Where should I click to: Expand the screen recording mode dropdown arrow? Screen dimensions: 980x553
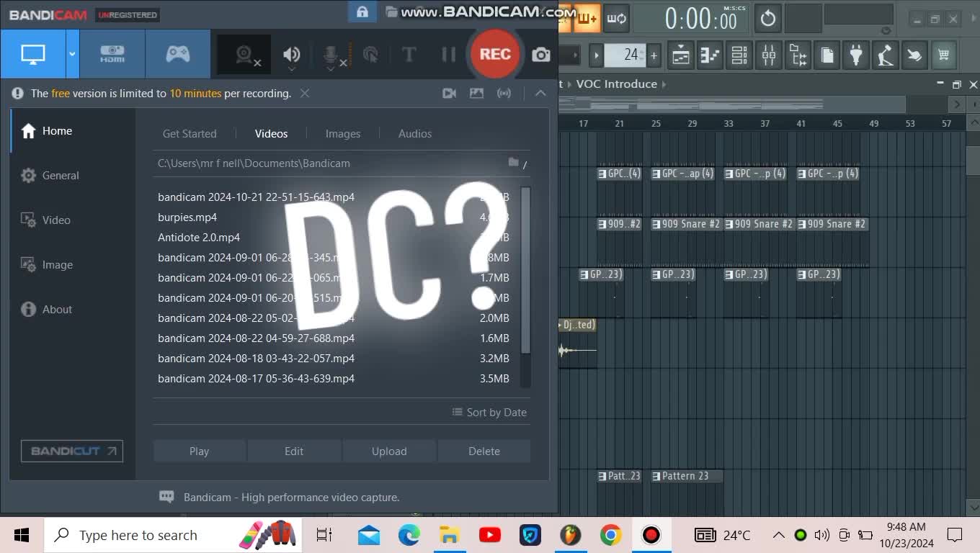(x=72, y=54)
